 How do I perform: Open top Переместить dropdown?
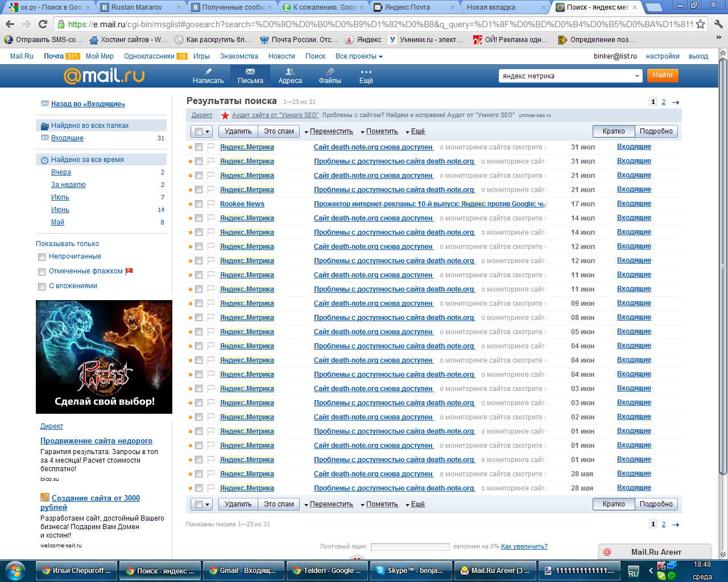coord(329,131)
